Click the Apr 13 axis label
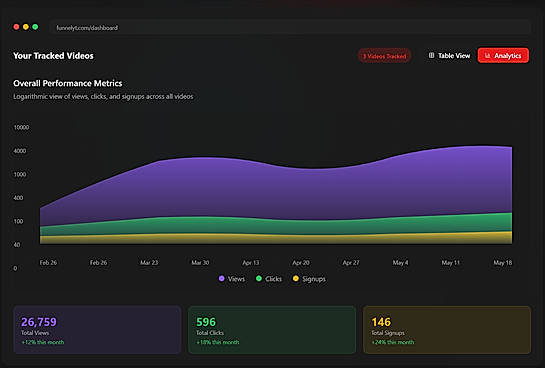Viewport: 545px width, 368px height. pyautogui.click(x=251, y=263)
